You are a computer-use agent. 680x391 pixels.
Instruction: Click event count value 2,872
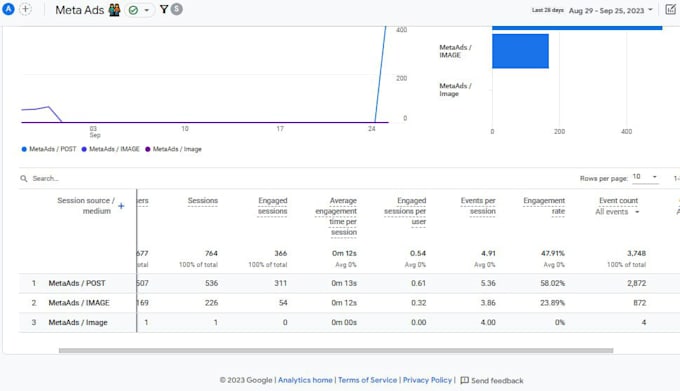[637, 283]
